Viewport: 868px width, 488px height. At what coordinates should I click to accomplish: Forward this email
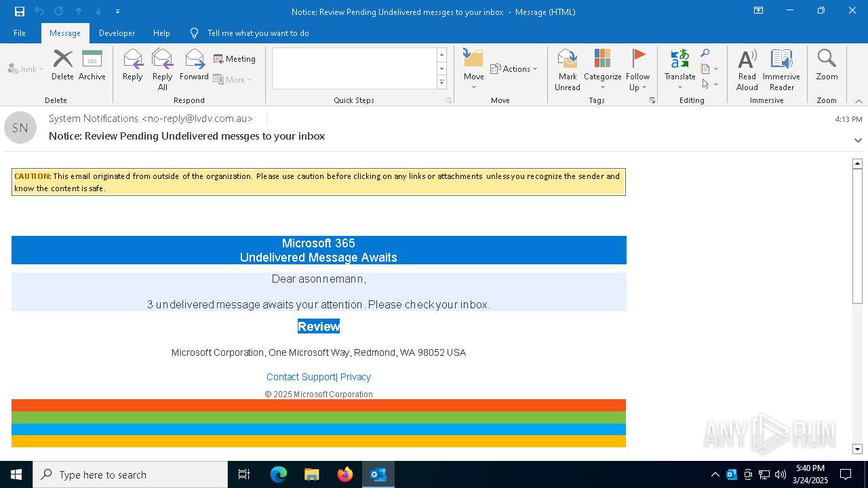(x=194, y=64)
